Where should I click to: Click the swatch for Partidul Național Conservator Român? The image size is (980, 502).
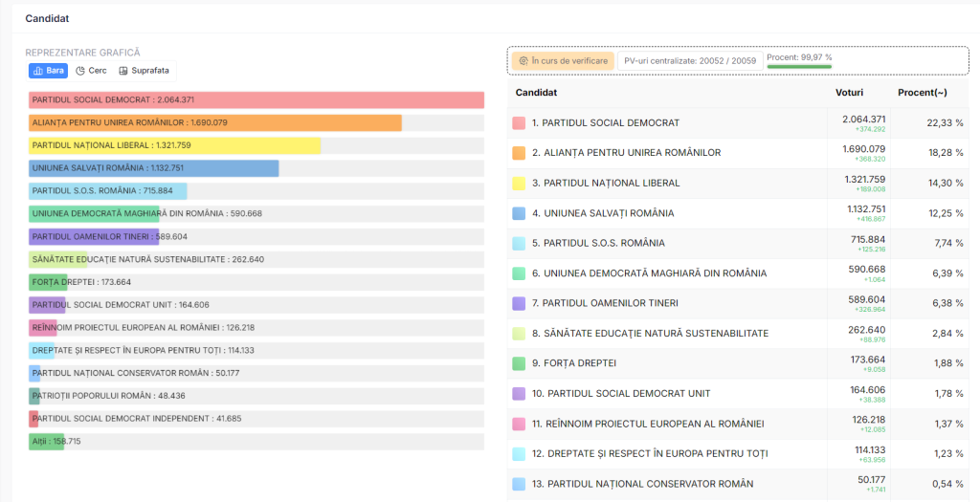coord(519,484)
